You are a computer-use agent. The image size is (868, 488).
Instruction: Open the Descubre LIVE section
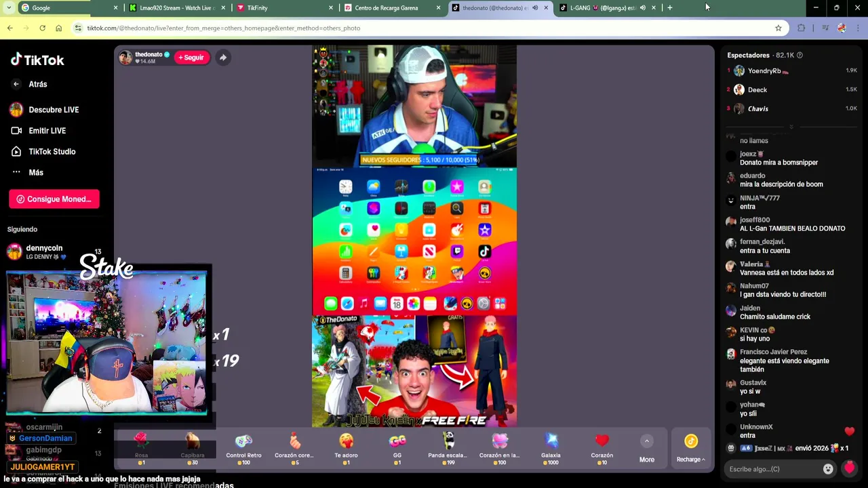(x=45, y=110)
